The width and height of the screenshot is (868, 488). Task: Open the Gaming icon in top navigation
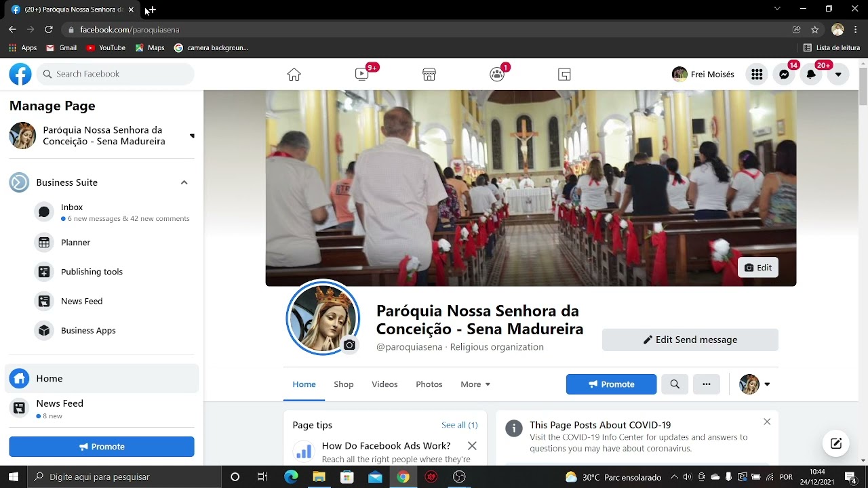564,75
